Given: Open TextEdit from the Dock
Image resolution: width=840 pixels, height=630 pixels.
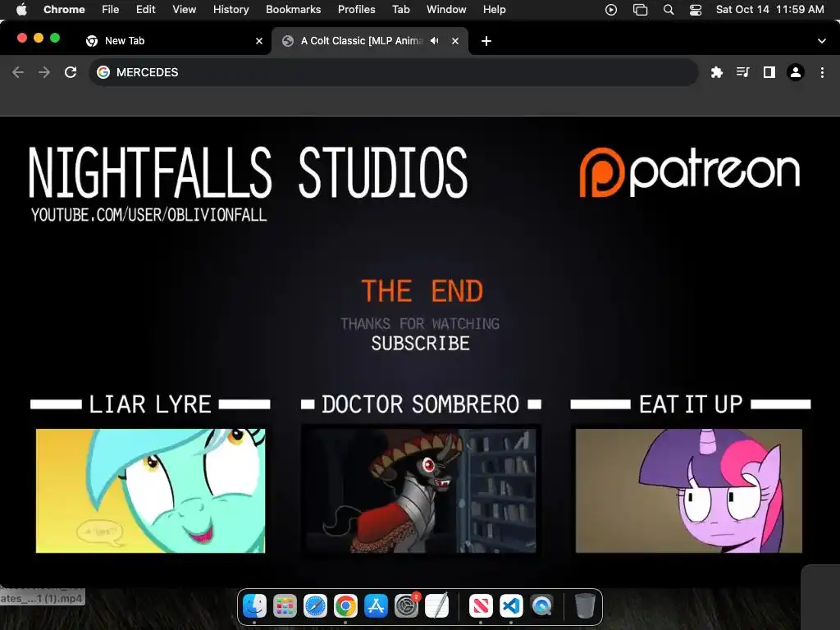Looking at the screenshot, I should [x=436, y=606].
